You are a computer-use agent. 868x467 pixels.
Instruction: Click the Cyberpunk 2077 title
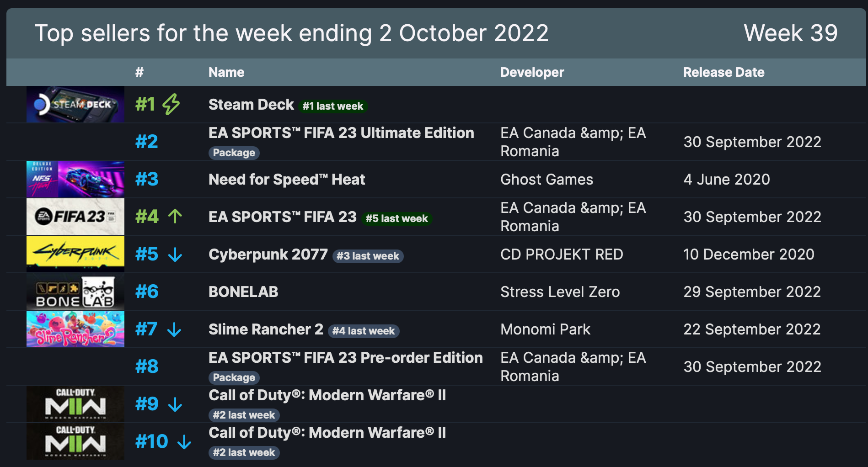[268, 254]
